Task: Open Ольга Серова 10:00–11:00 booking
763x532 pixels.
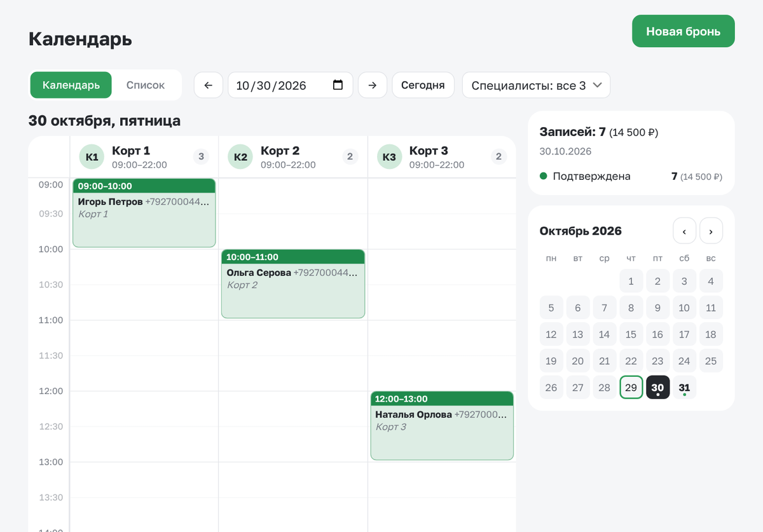Action: point(293,284)
